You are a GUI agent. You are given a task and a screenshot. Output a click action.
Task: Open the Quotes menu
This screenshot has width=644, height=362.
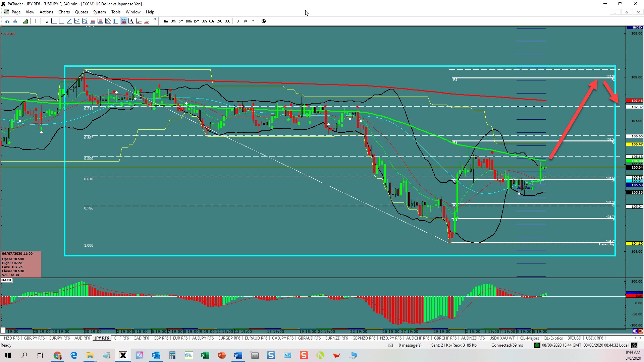(81, 12)
